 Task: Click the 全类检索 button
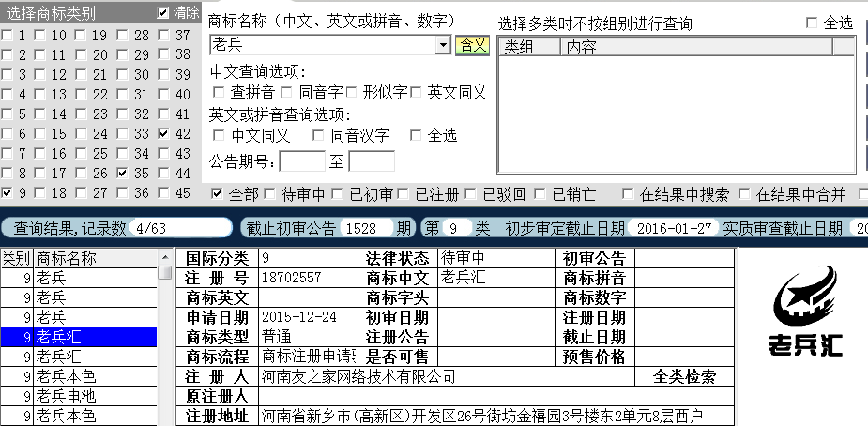click(x=684, y=377)
